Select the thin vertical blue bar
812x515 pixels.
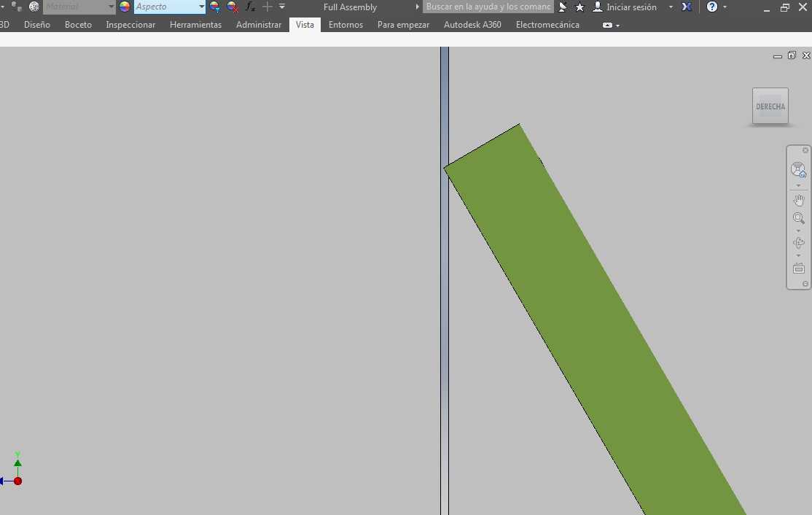pos(445,280)
